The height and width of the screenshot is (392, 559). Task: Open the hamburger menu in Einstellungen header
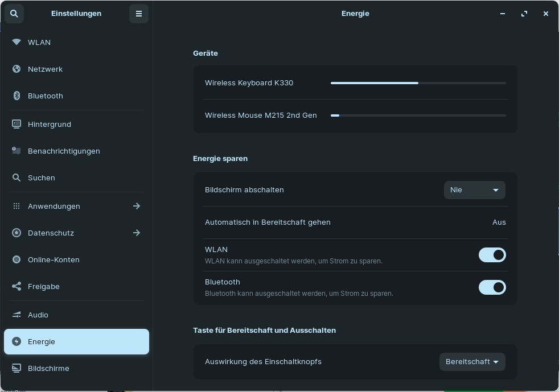[x=139, y=14]
